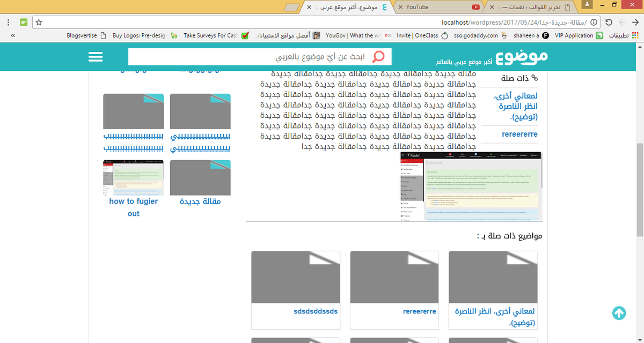Viewport: 644px width, 343px height.
Task: Show hidden bookmarks overflow chevron
Action: [12, 35]
